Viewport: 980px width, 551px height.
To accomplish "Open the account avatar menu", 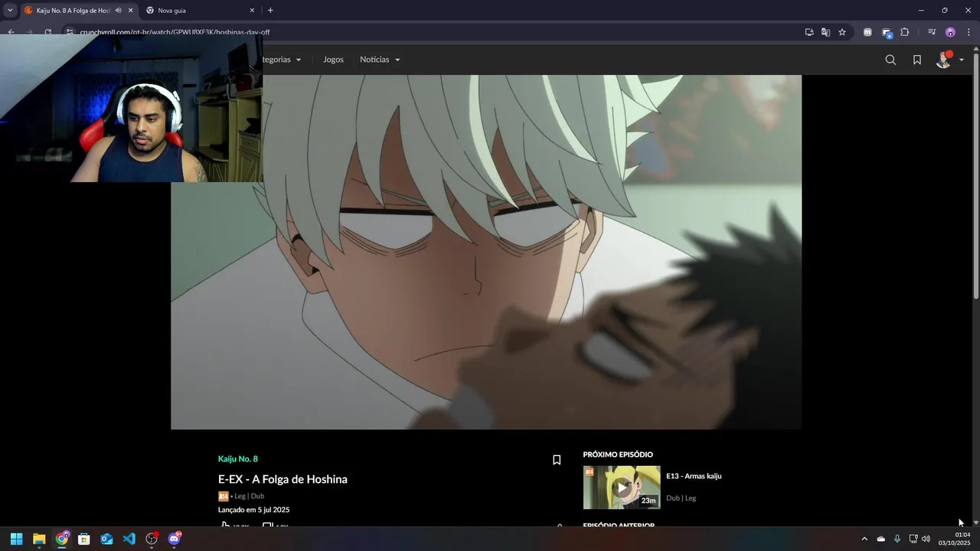I will point(949,60).
